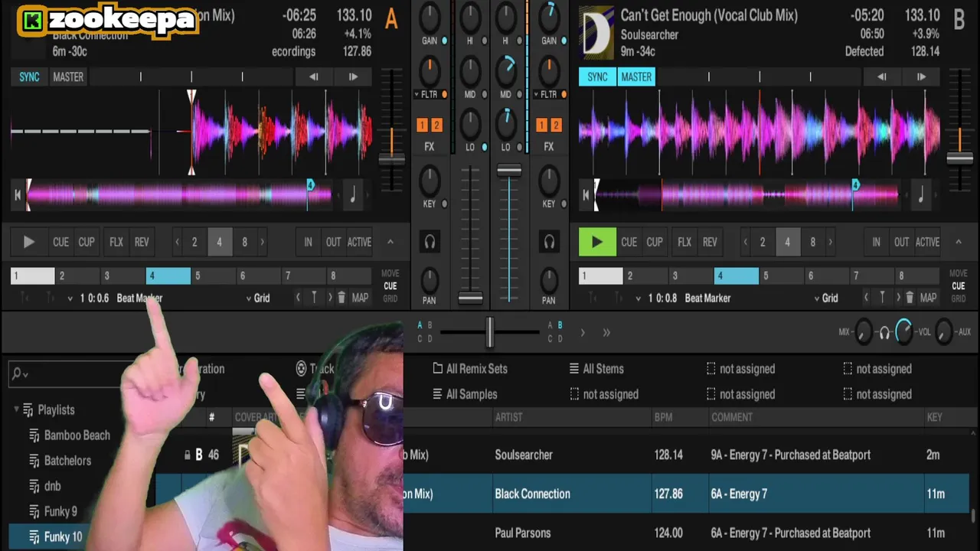Adjust the crossfader
Viewport: 980px width, 551px height.
click(489, 332)
